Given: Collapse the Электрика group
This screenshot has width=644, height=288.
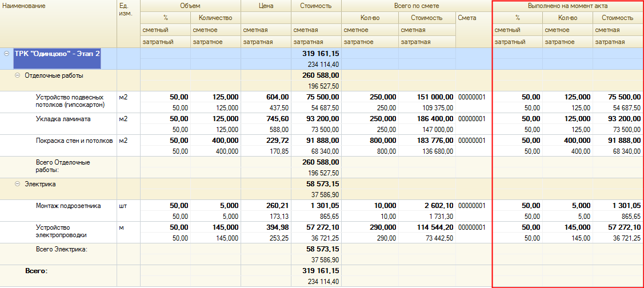Looking at the screenshot, I should [x=17, y=185].
